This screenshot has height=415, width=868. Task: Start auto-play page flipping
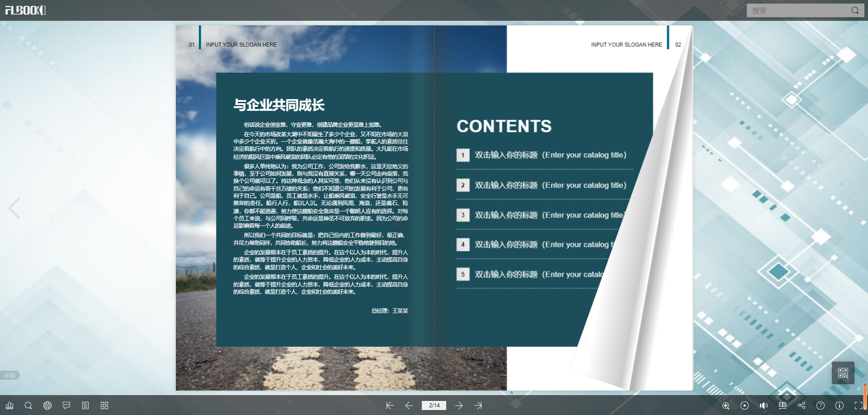[x=745, y=405]
